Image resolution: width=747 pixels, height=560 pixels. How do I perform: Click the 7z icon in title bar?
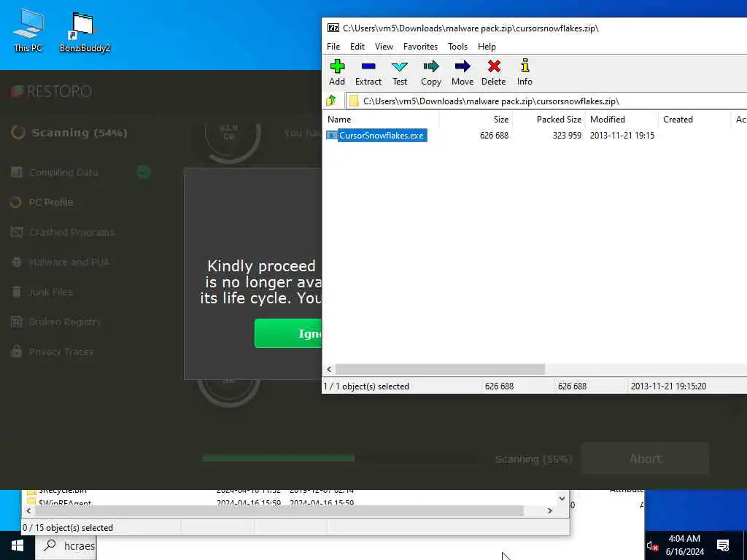point(333,28)
